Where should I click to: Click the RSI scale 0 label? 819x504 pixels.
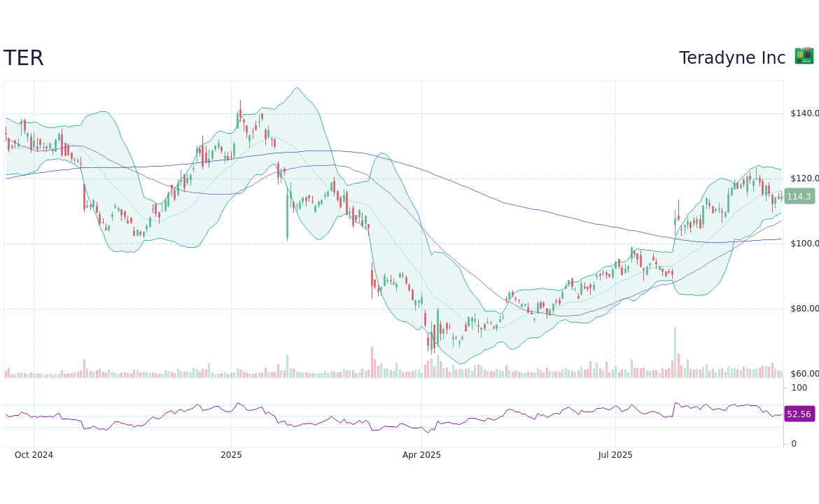pyautogui.click(x=794, y=444)
